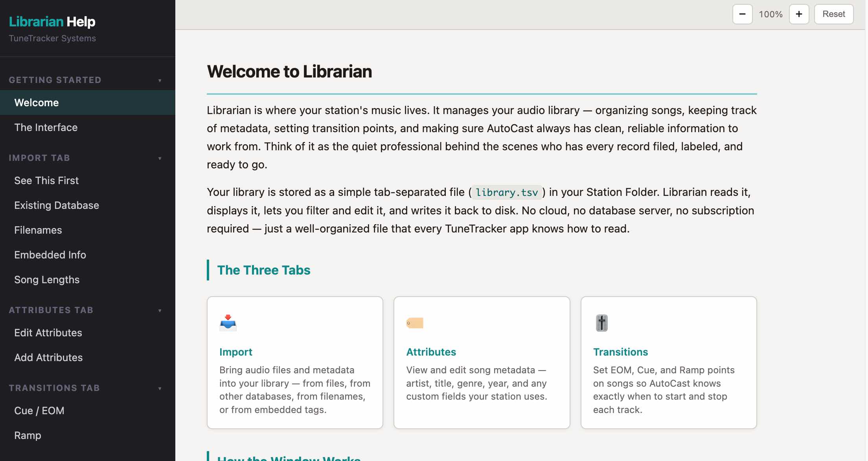868x461 pixels.
Task: Open The Interface help page
Action: [x=46, y=127]
